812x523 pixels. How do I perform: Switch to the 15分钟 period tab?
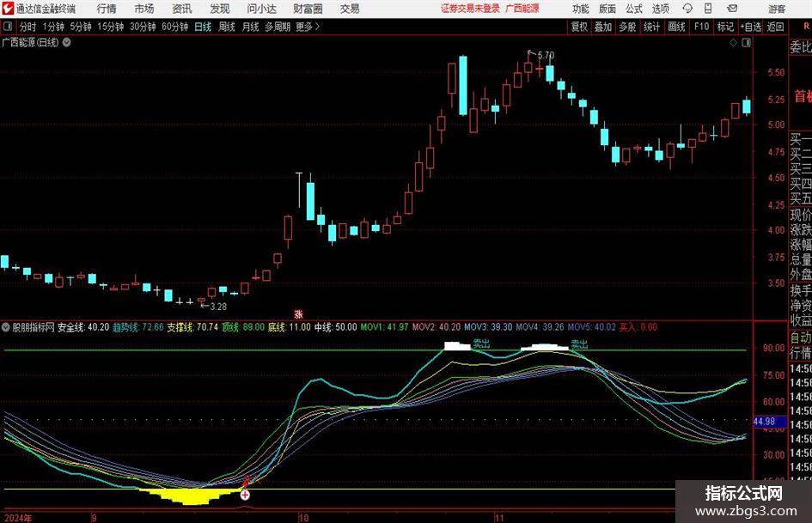[x=111, y=27]
